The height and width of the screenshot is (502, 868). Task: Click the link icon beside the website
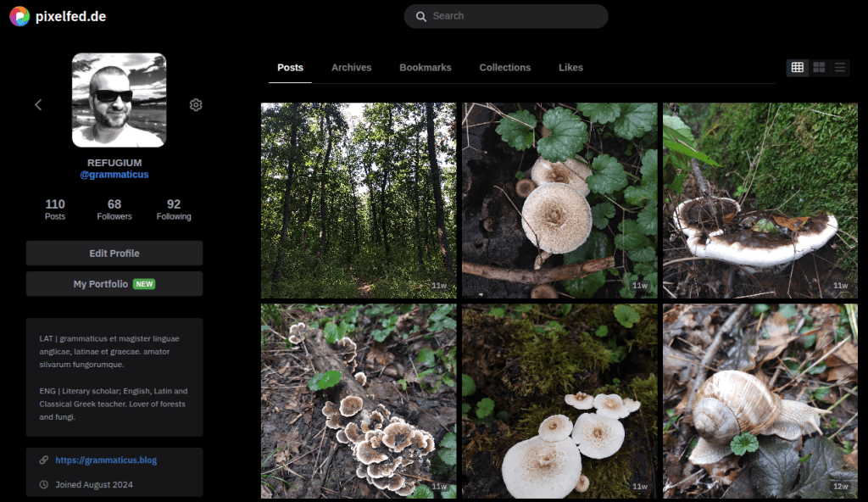pos(44,460)
